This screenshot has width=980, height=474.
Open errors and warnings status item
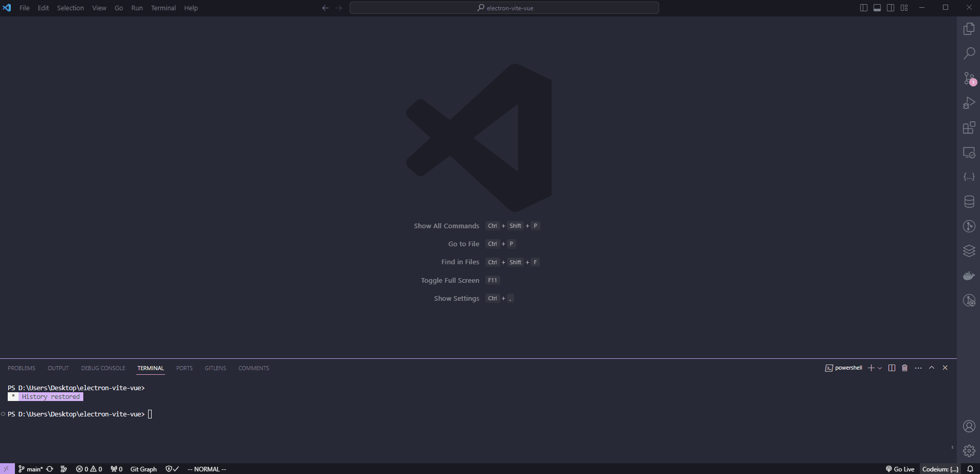[89, 469]
